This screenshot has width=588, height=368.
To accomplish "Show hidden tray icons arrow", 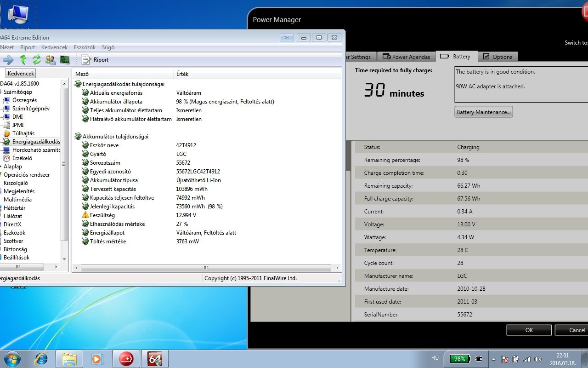I will pos(493,359).
